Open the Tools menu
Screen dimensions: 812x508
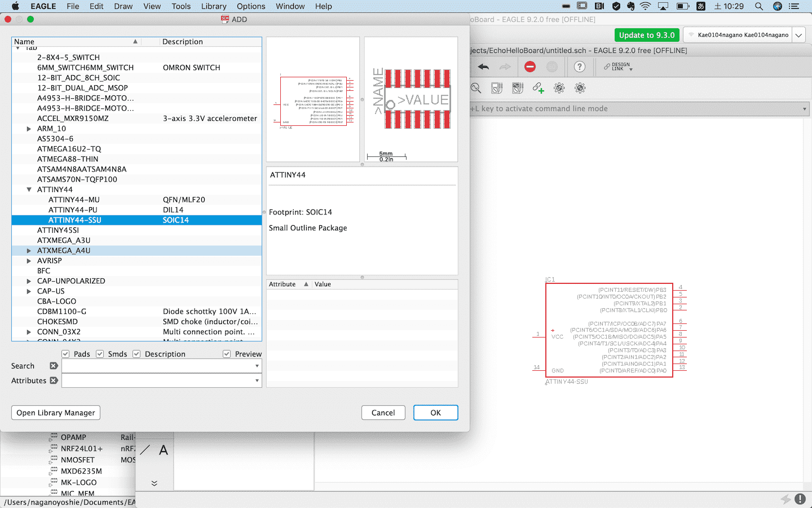point(181,6)
